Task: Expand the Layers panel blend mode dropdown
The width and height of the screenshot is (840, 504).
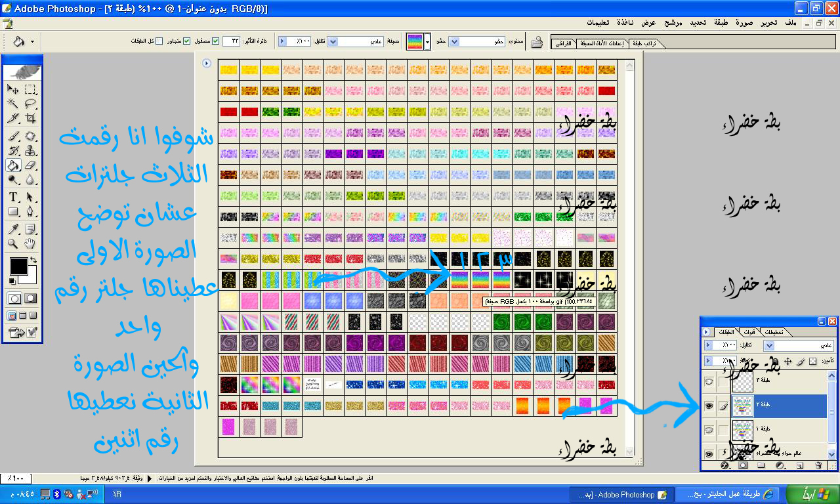Action: pyautogui.click(x=770, y=345)
